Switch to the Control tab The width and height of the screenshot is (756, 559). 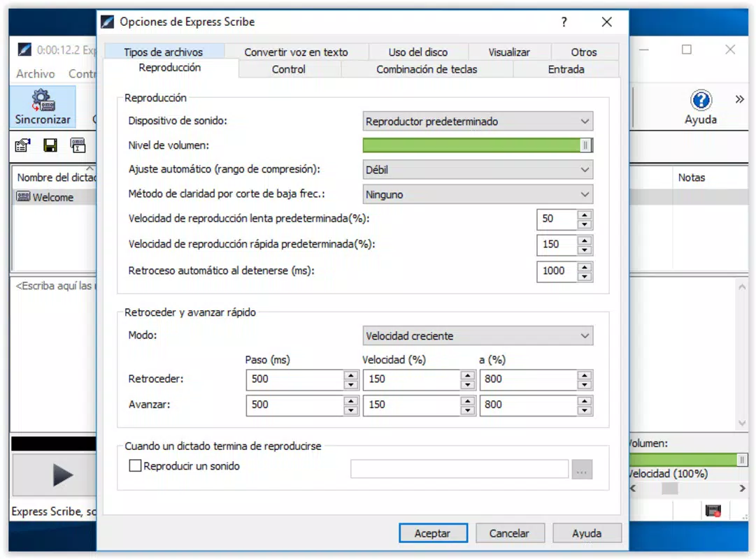(289, 69)
